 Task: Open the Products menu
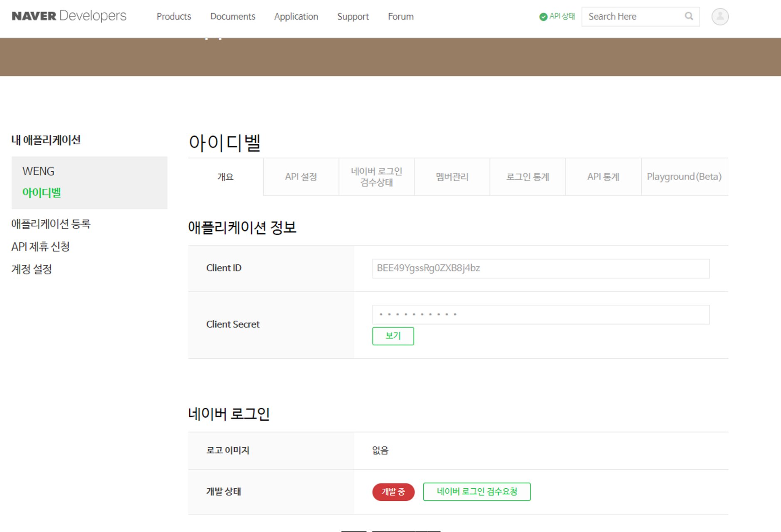(x=174, y=17)
